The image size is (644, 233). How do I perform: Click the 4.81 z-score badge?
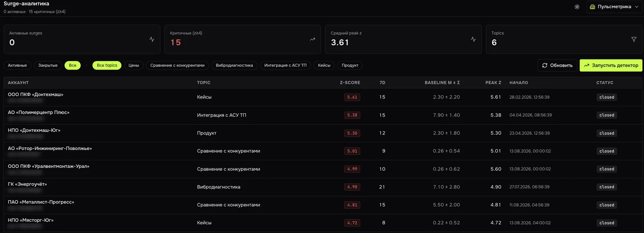coord(352,205)
